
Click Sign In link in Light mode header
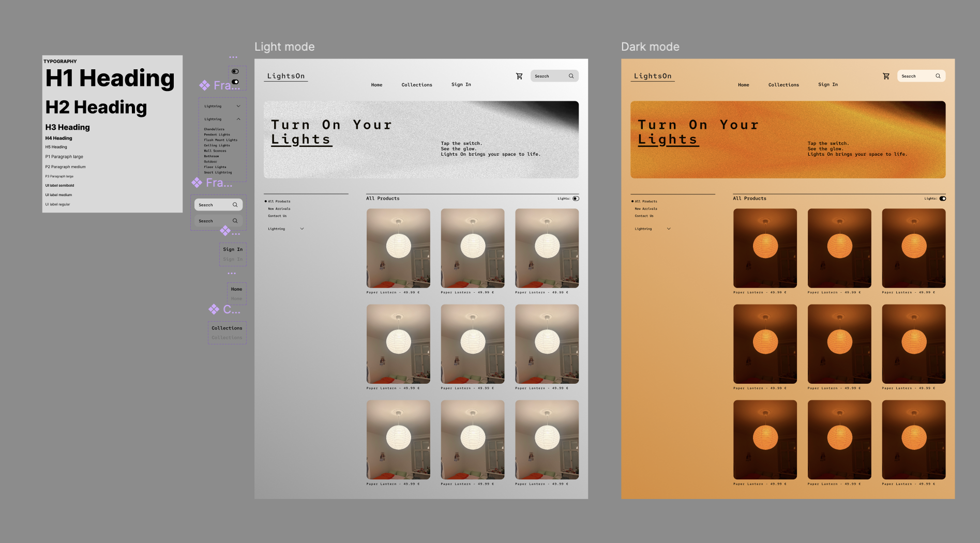click(461, 84)
